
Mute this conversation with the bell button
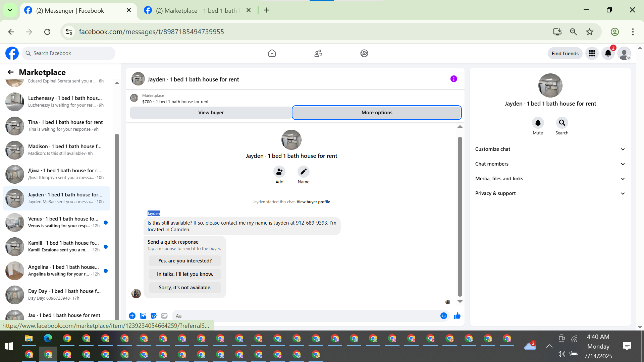coord(538,123)
